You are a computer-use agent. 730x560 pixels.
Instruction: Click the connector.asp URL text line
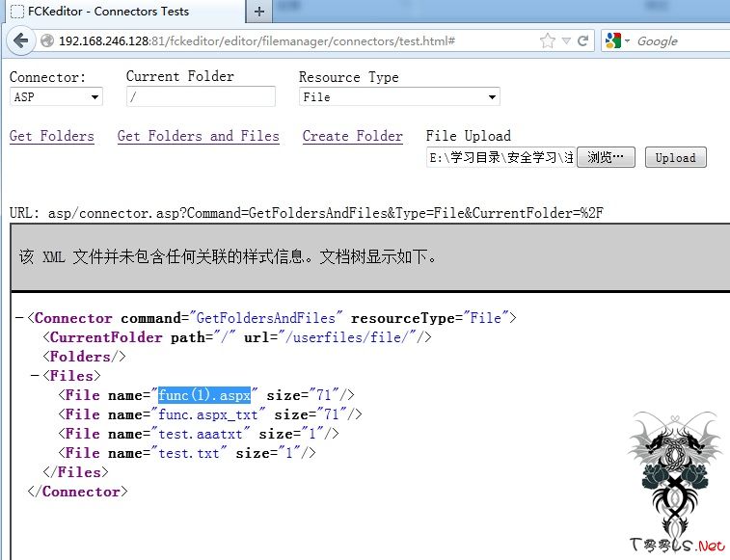click(307, 213)
